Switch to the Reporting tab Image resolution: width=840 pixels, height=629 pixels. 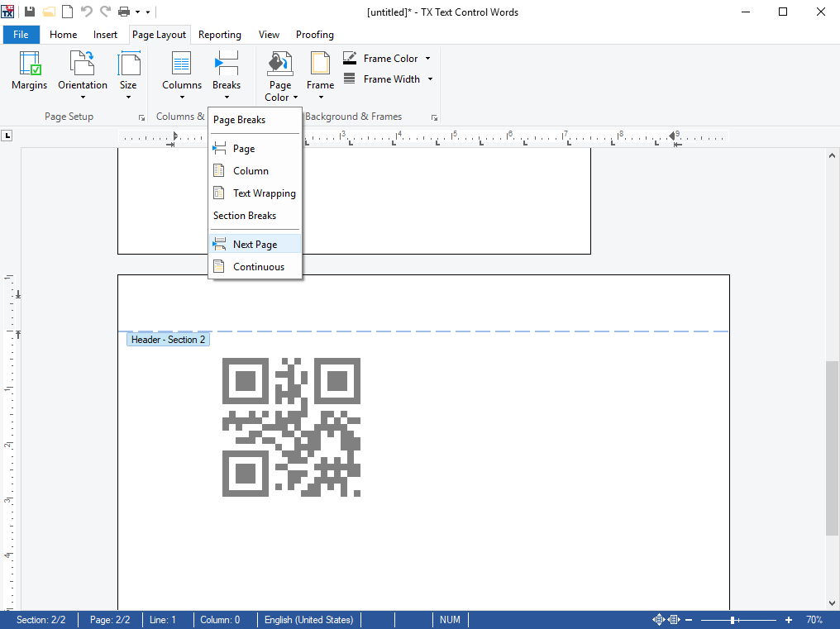pyautogui.click(x=220, y=35)
